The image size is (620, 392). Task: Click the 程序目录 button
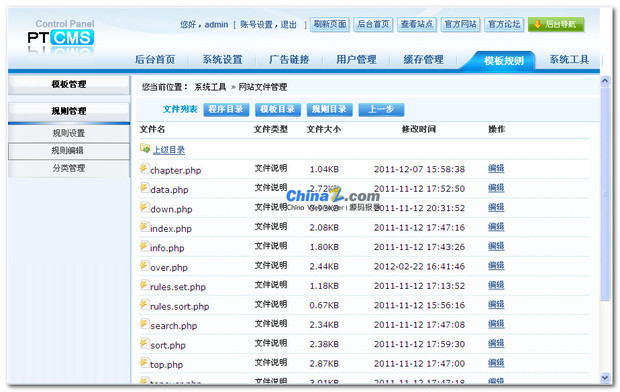pos(226,110)
